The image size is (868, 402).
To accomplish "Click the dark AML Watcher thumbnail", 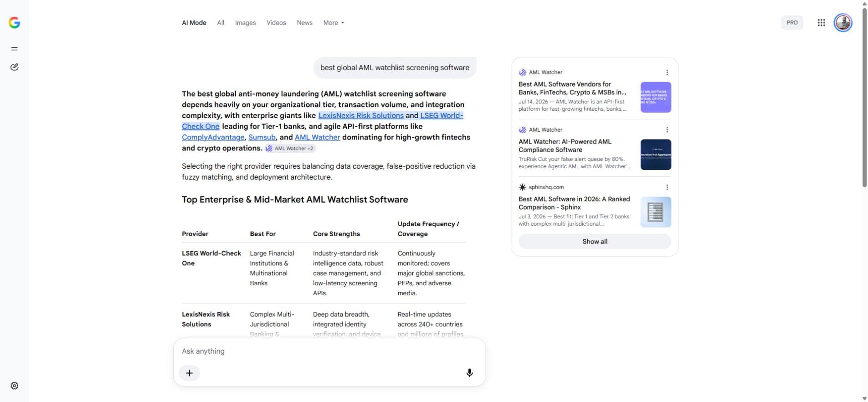I will tap(656, 155).
